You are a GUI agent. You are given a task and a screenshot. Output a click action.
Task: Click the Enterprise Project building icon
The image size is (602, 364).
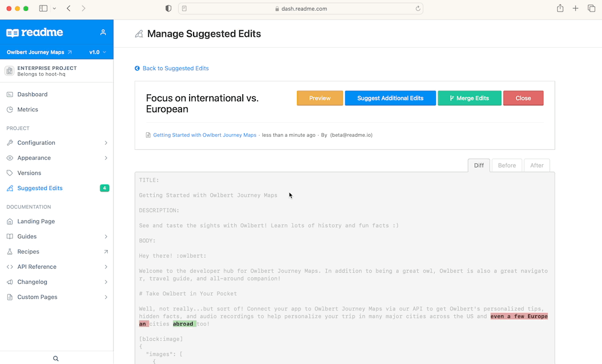[x=10, y=71]
